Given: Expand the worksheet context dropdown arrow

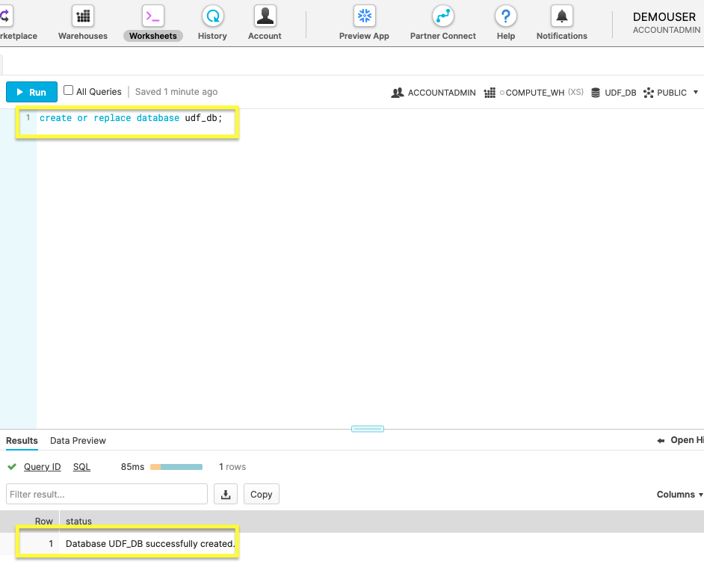Looking at the screenshot, I should coord(696,93).
